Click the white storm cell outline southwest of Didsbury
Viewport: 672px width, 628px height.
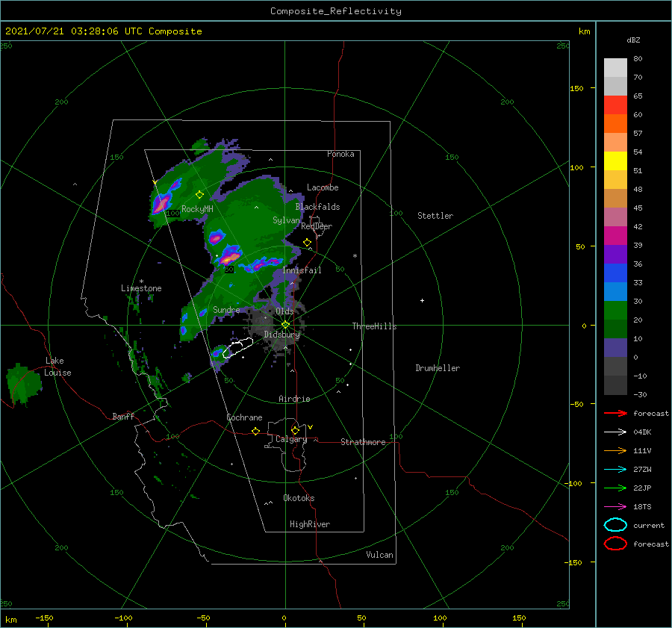[238, 348]
